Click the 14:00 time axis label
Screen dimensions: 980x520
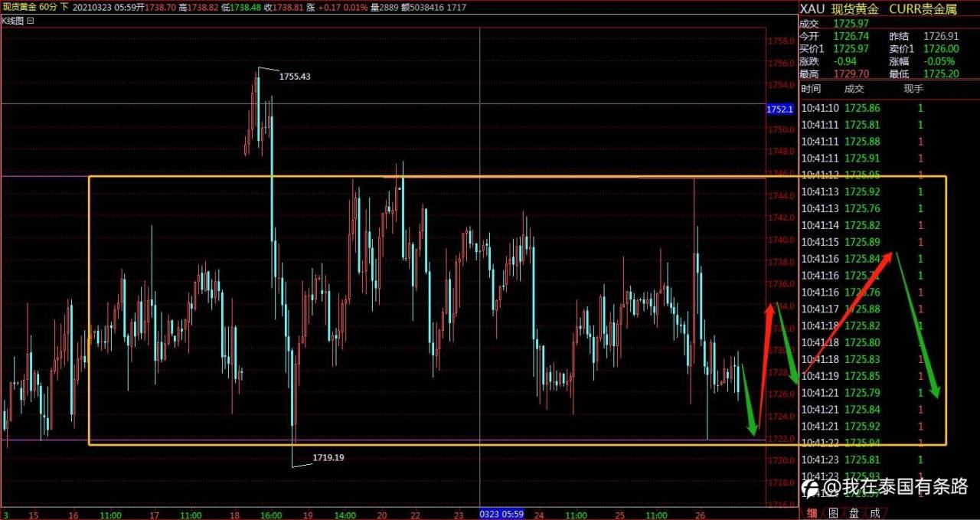tap(347, 515)
